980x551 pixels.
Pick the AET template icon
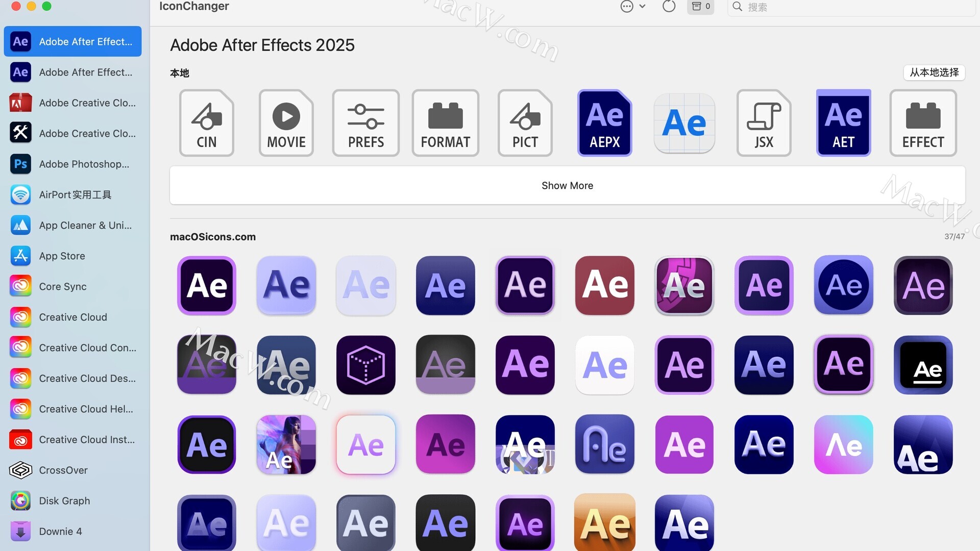tap(844, 123)
